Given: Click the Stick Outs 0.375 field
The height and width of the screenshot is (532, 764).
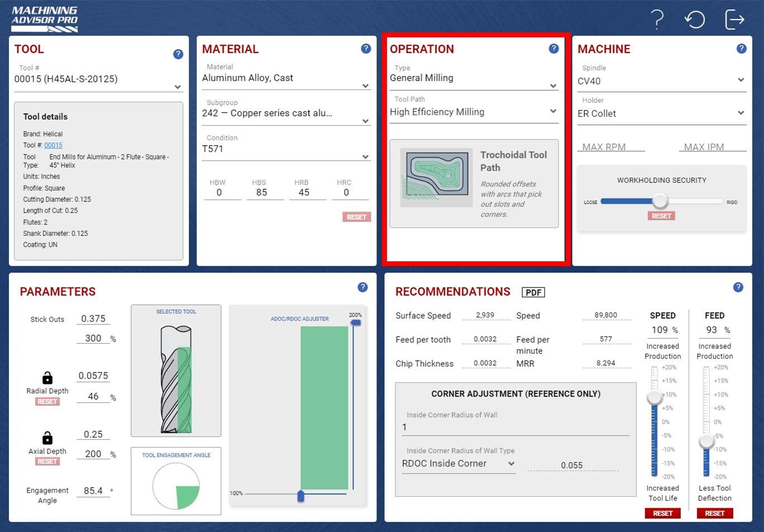Looking at the screenshot, I should [x=93, y=319].
